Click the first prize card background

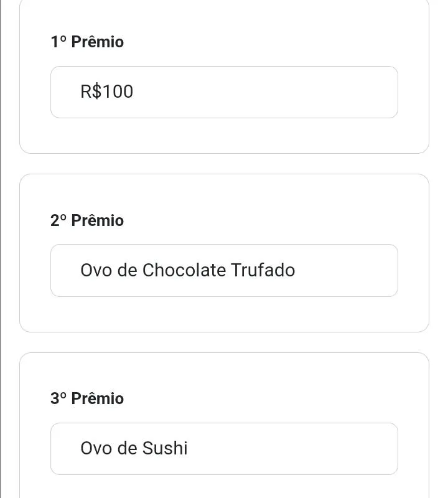point(224,136)
